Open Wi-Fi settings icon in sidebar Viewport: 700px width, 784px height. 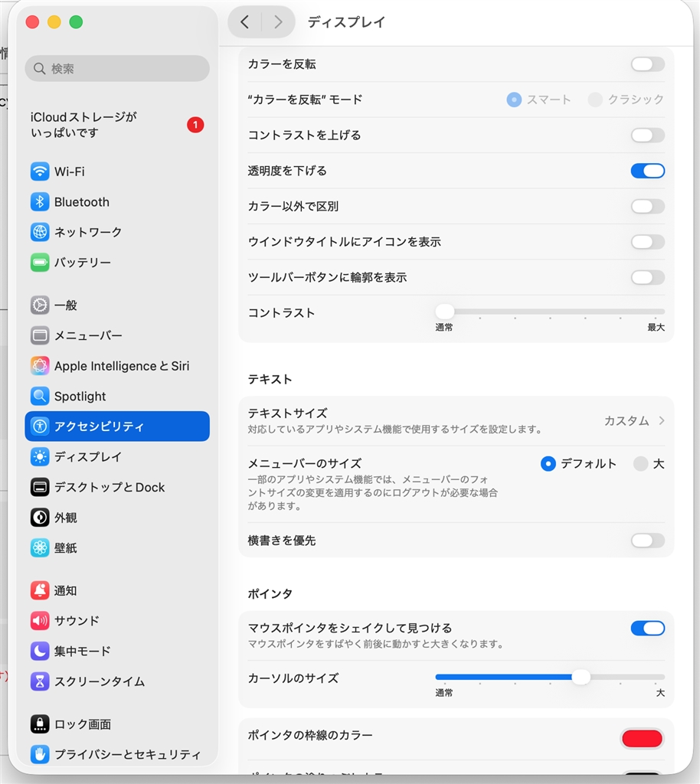click(40, 171)
